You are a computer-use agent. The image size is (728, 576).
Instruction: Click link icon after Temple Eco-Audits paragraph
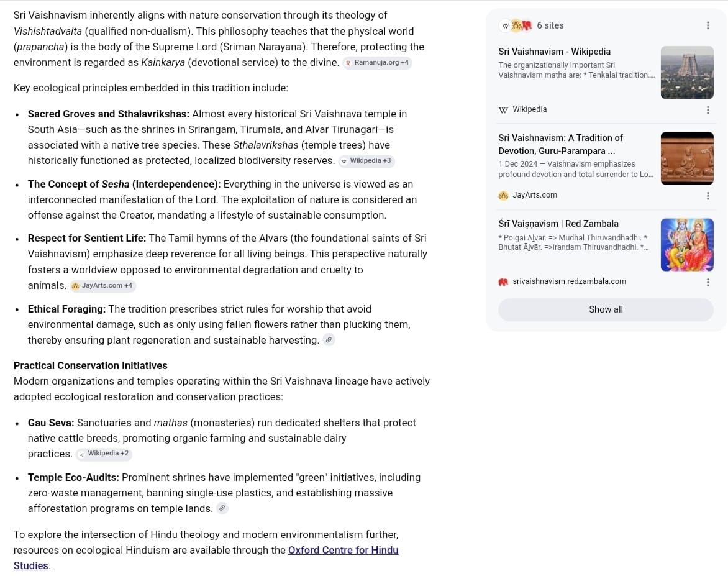click(222, 508)
